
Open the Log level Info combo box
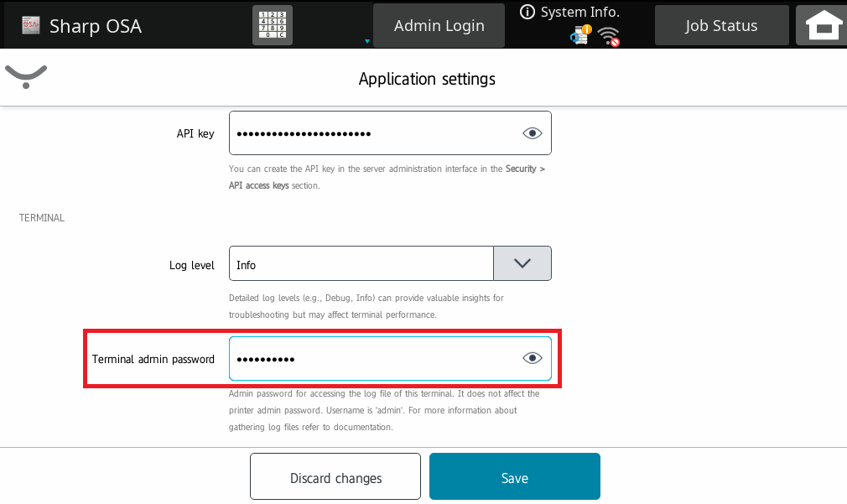tap(361, 263)
